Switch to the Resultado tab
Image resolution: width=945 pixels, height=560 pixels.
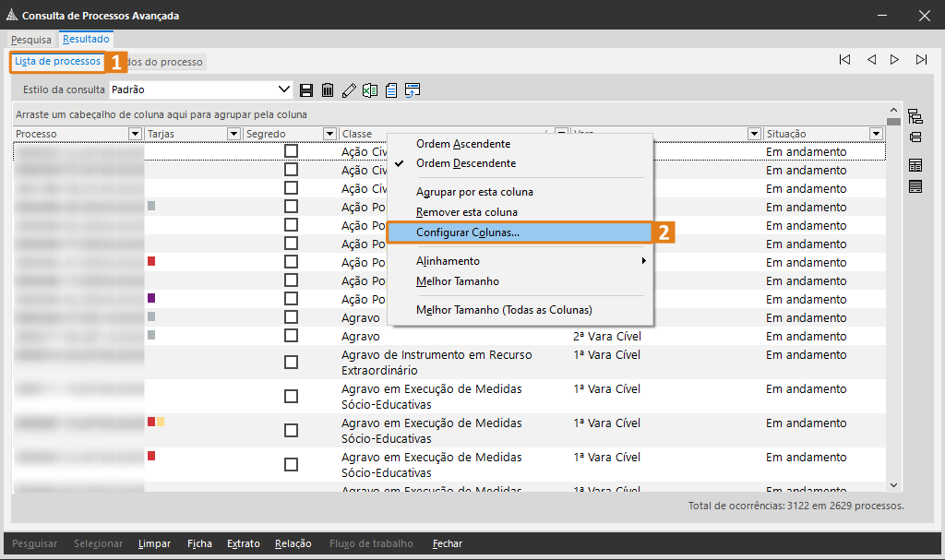click(x=86, y=39)
